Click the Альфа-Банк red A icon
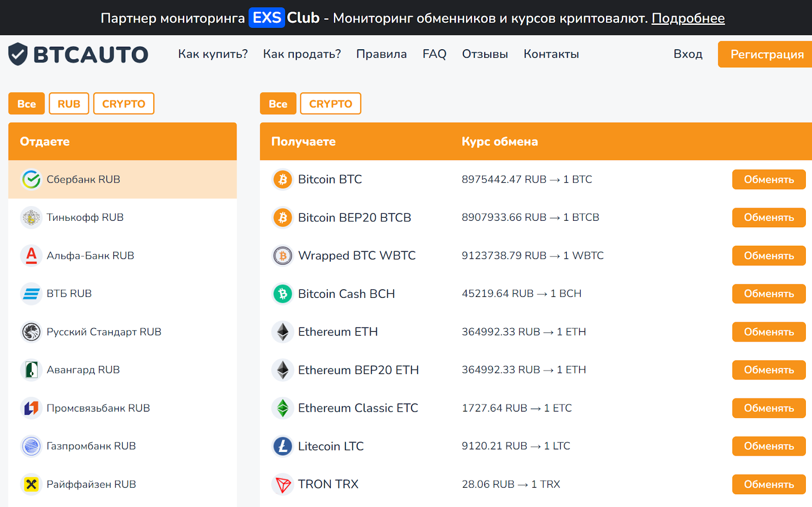 31,255
